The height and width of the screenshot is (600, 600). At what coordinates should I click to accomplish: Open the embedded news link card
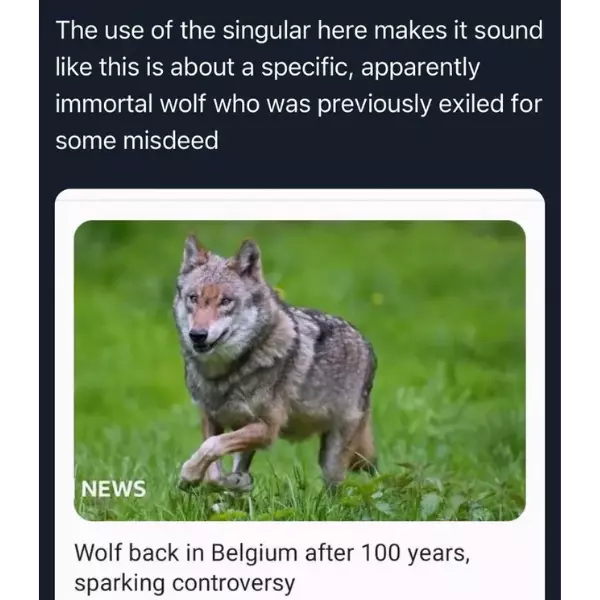tap(300, 394)
